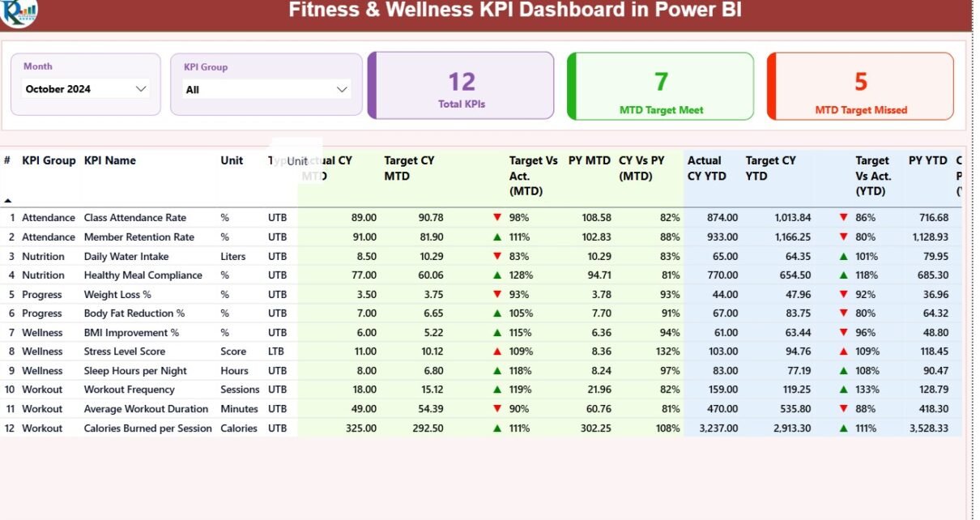
Task: Click green up arrow for Calories Burned MTD
Action: [497, 428]
